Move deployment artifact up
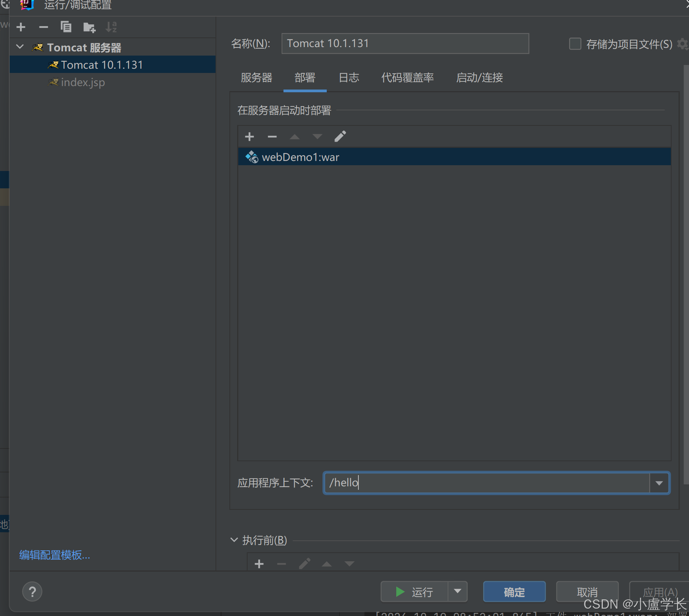Screen dimensions: 689x616 coord(295,137)
